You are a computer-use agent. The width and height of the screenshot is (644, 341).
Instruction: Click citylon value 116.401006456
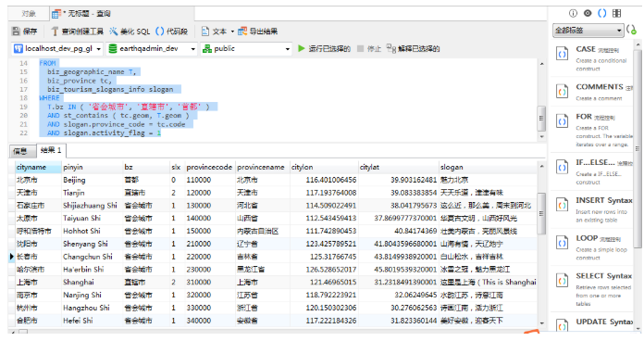(331, 180)
